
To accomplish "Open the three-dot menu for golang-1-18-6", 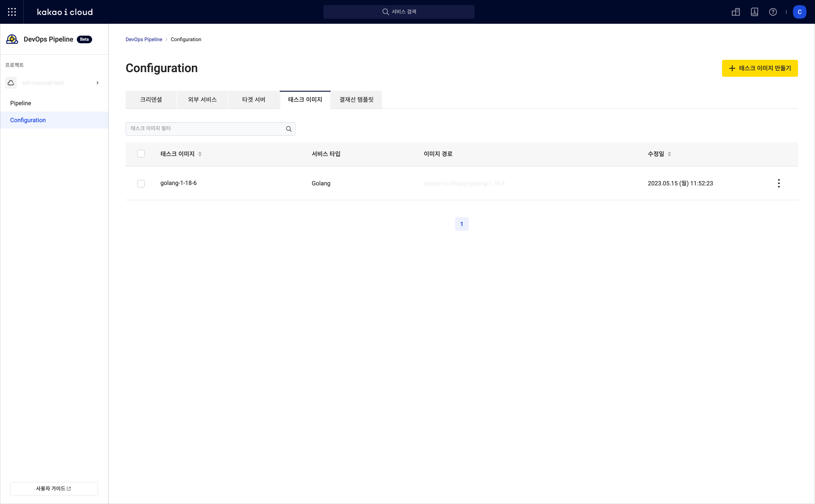I will point(778,183).
